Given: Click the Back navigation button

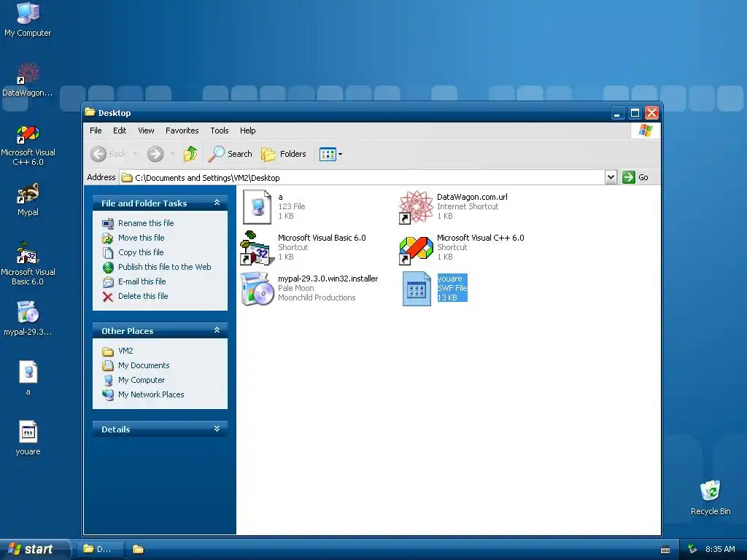Looking at the screenshot, I should coord(109,154).
